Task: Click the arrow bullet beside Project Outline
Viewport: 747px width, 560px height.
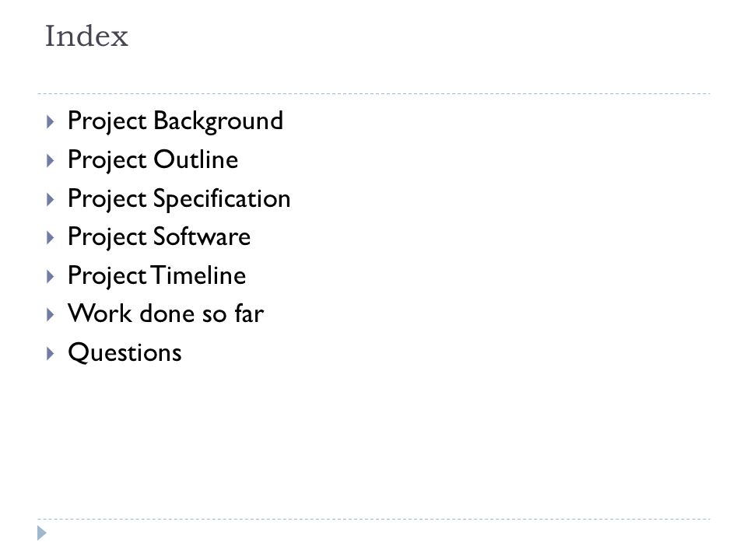Action: [x=50, y=160]
